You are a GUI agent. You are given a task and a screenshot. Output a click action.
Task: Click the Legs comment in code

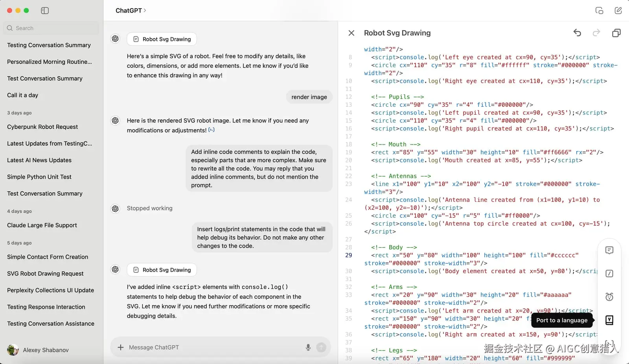point(394,350)
